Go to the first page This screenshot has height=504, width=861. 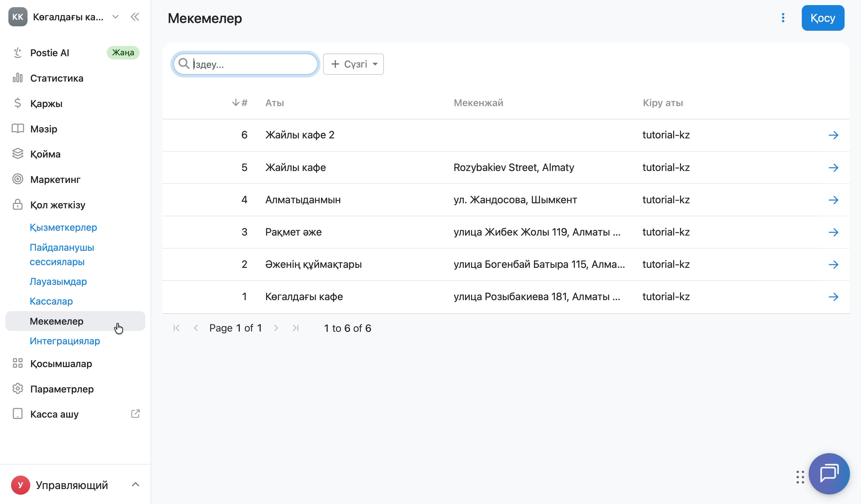click(x=176, y=328)
